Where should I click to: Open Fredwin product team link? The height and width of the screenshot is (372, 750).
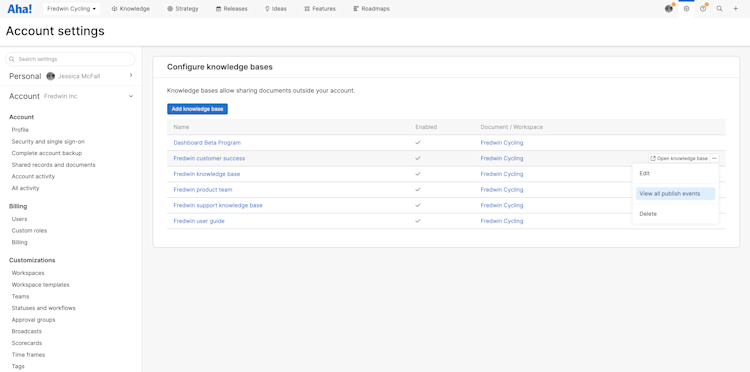[203, 190]
